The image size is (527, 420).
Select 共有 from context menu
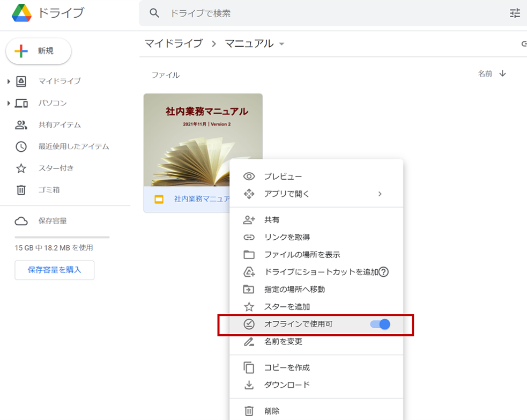(316, 220)
